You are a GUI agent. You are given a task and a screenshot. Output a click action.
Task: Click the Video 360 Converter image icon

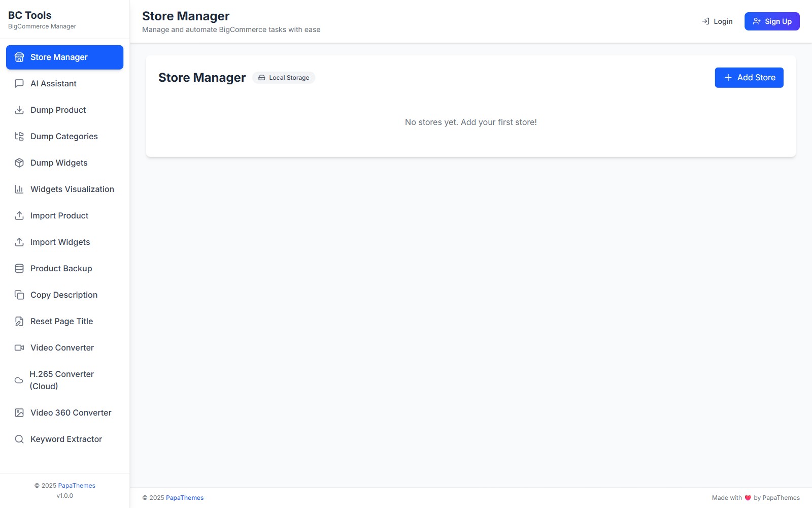pyautogui.click(x=19, y=413)
